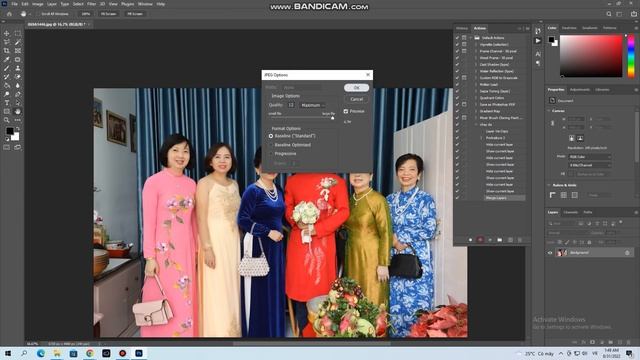
Task: Click the Quality value input field
Action: click(291, 105)
